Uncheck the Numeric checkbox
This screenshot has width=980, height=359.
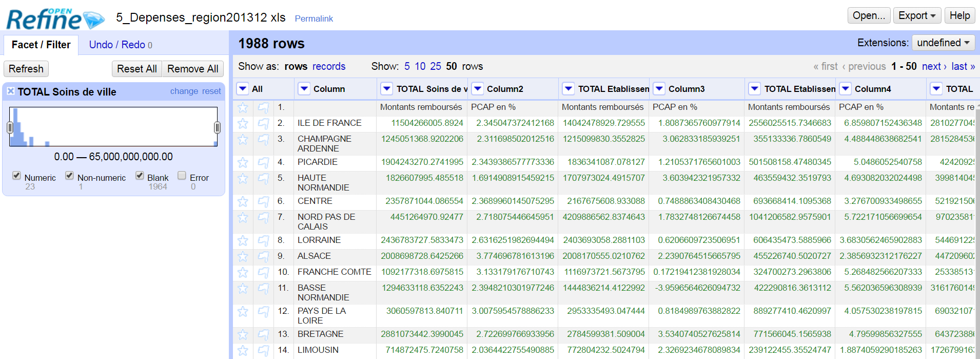point(16,176)
